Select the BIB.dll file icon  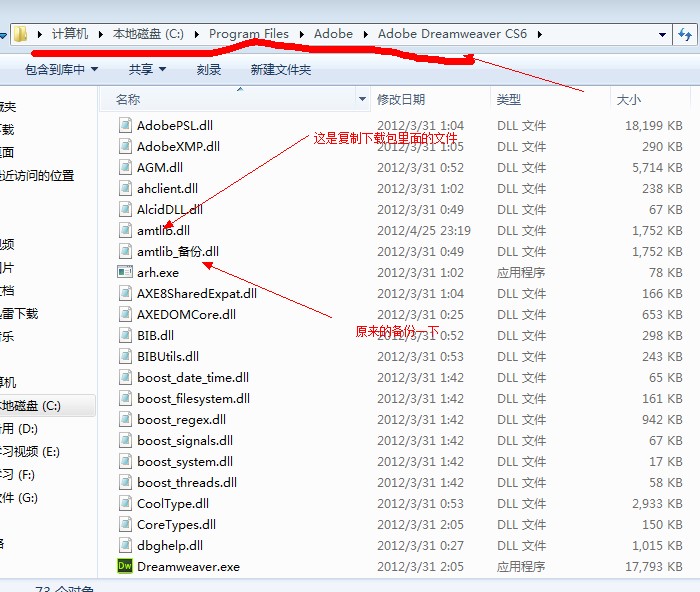point(125,335)
